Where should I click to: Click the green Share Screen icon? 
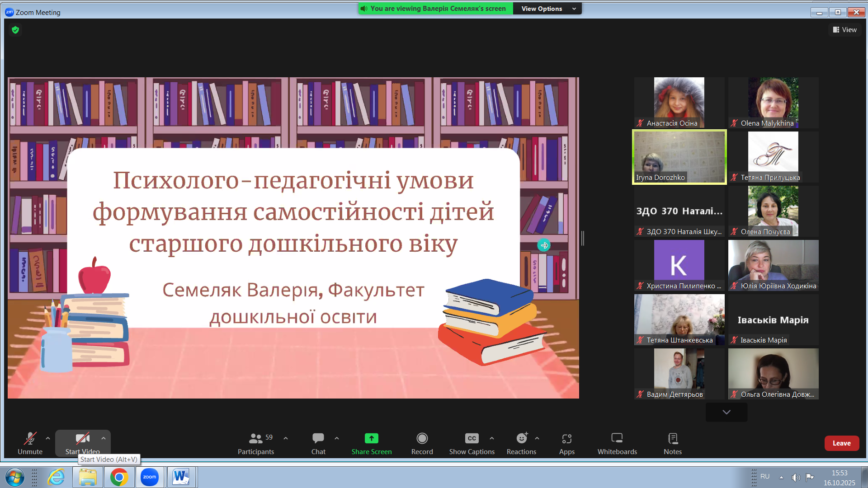[x=372, y=438]
